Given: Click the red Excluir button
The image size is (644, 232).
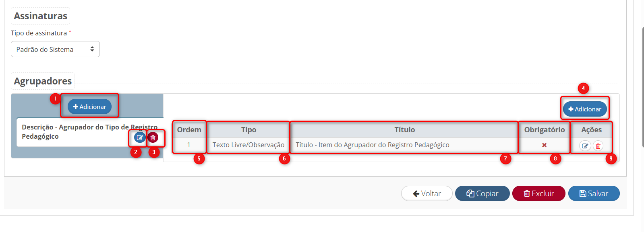Looking at the screenshot, I should pyautogui.click(x=538, y=193).
